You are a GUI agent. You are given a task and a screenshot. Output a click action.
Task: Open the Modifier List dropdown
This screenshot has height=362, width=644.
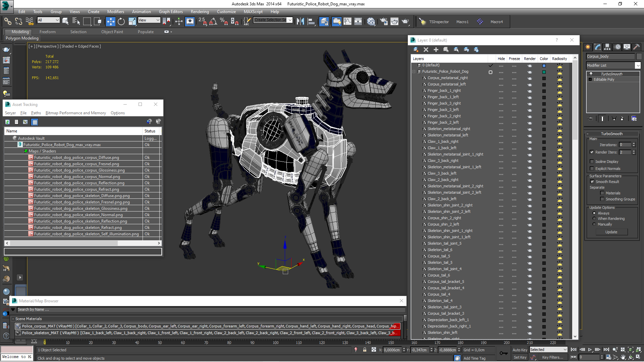pyautogui.click(x=613, y=65)
